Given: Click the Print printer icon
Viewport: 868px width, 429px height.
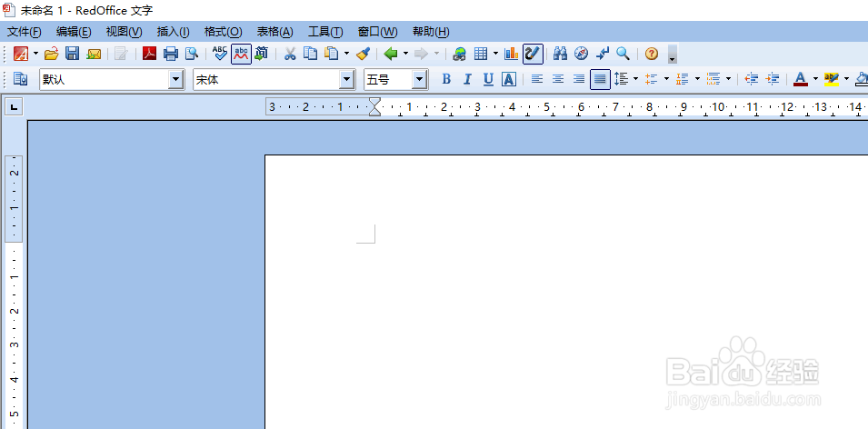Looking at the screenshot, I should (171, 54).
